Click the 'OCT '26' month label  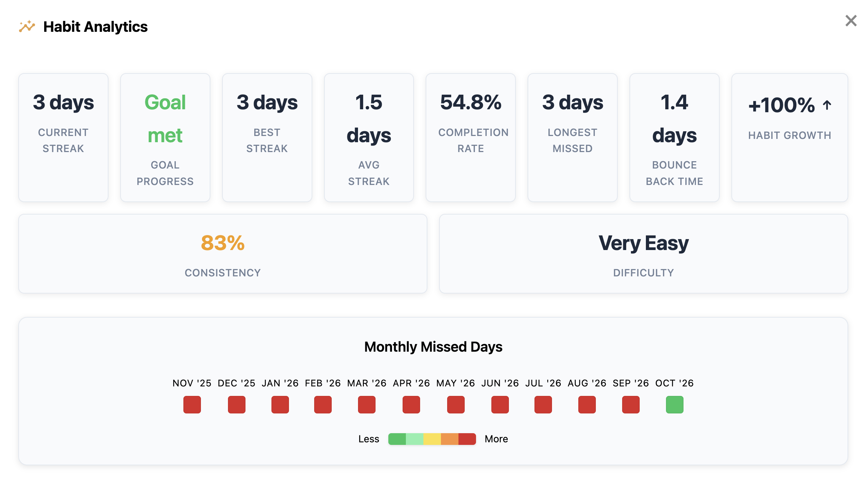point(674,383)
